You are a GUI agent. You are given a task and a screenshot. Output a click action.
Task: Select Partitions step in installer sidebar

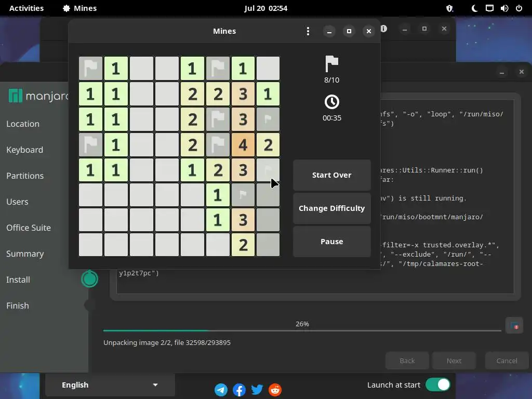25,176
